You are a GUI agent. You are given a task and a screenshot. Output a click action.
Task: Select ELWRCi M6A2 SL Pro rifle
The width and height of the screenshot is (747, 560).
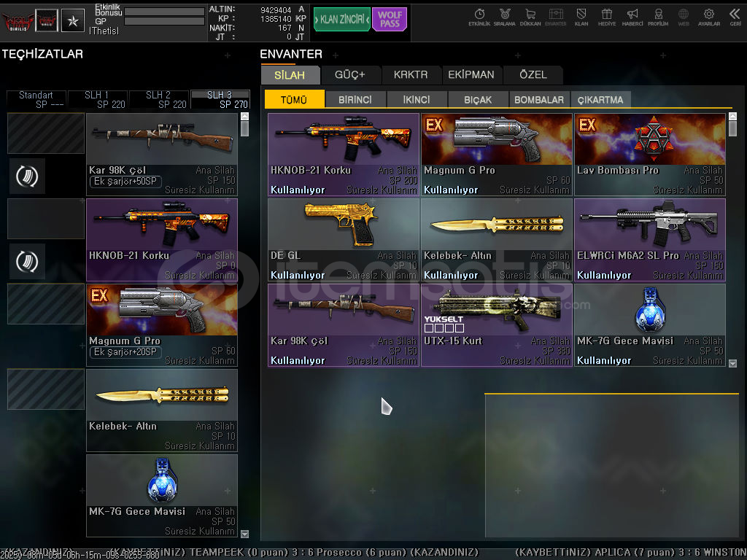(650, 240)
